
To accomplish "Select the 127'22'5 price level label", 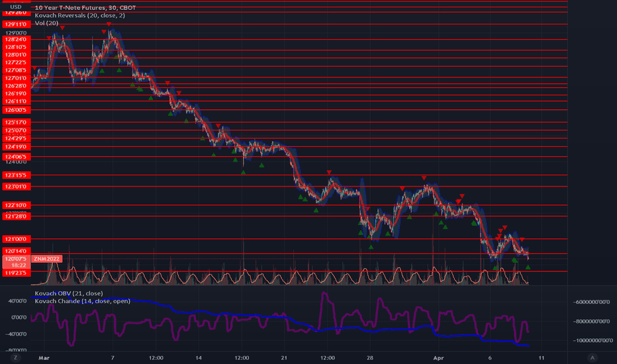I will click(x=16, y=63).
